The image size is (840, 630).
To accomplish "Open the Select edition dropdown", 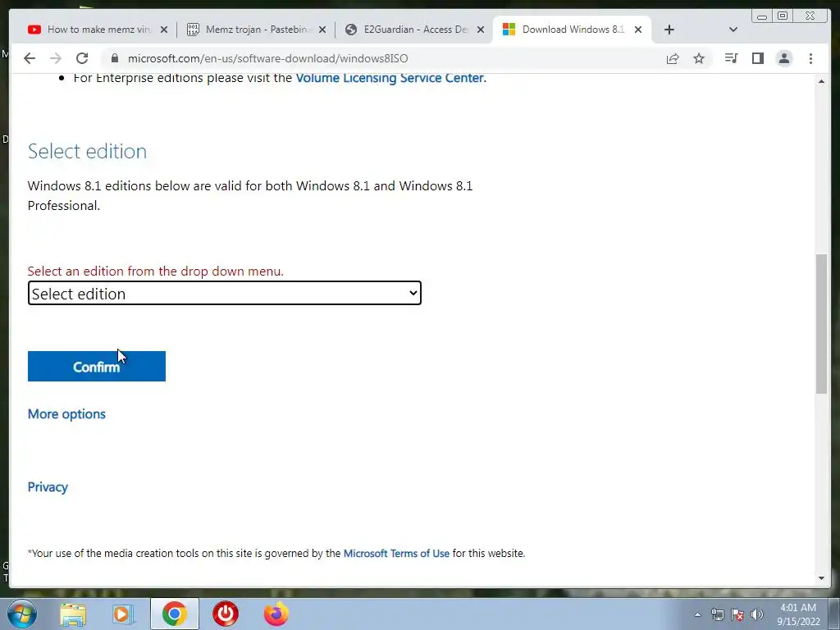I will tap(225, 293).
